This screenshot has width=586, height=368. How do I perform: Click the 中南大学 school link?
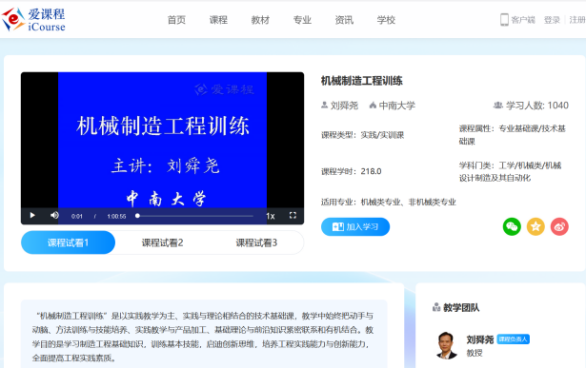397,106
